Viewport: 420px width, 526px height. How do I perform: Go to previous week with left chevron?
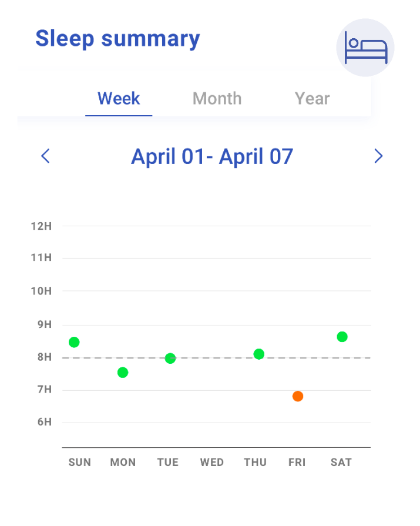click(x=45, y=156)
